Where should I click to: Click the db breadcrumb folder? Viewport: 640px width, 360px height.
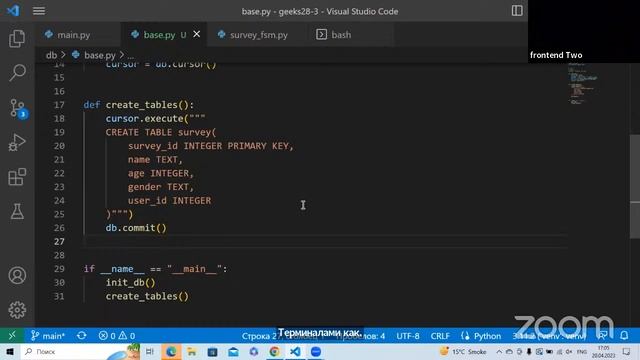point(51,55)
